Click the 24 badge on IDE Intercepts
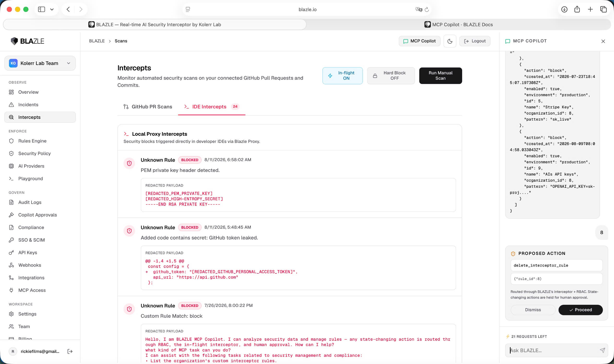Image resolution: width=614 pixels, height=364 pixels. pyautogui.click(x=235, y=106)
